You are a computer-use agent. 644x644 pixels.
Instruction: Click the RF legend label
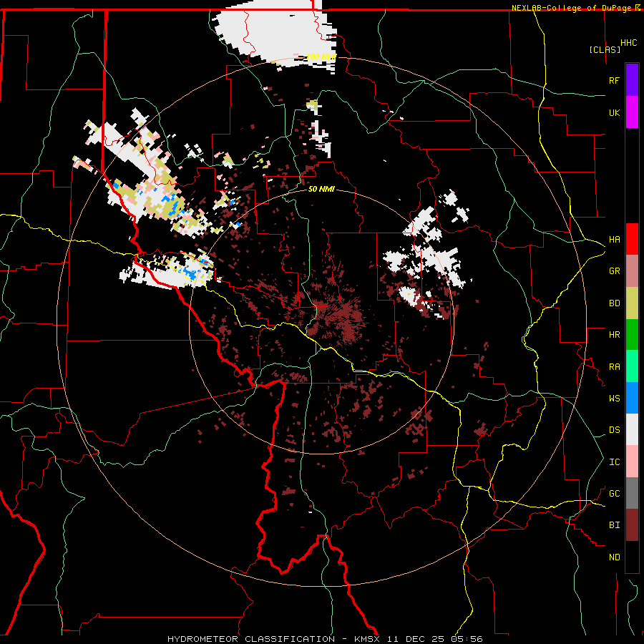click(614, 80)
